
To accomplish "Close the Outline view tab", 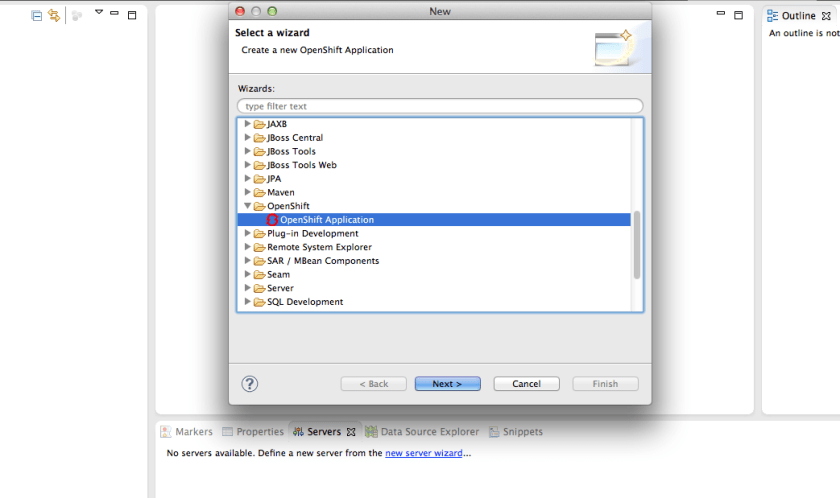I will 825,16.
